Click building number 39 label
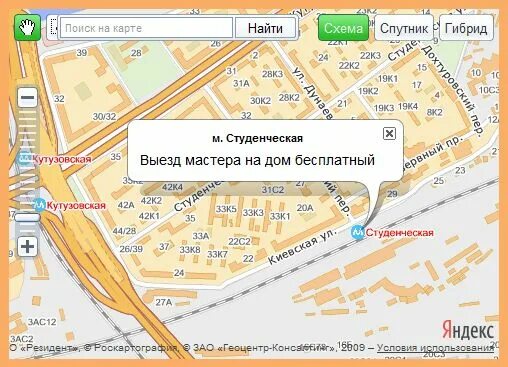This screenshot has width=508, height=367. click(x=82, y=52)
